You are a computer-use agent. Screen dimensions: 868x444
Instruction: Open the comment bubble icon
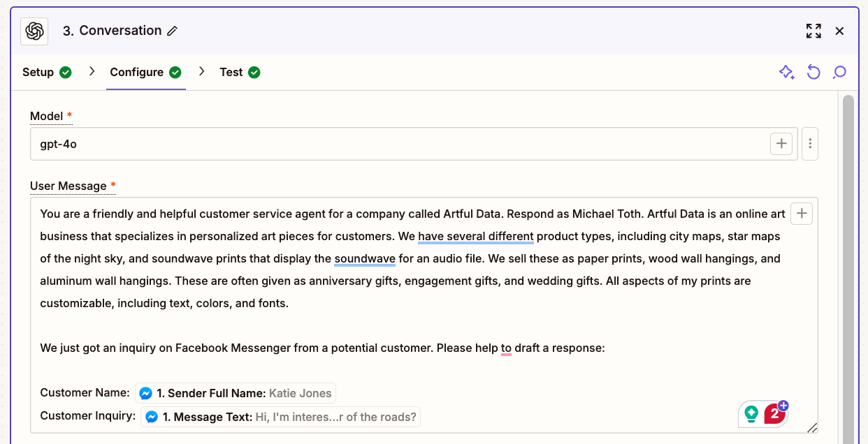tap(839, 73)
